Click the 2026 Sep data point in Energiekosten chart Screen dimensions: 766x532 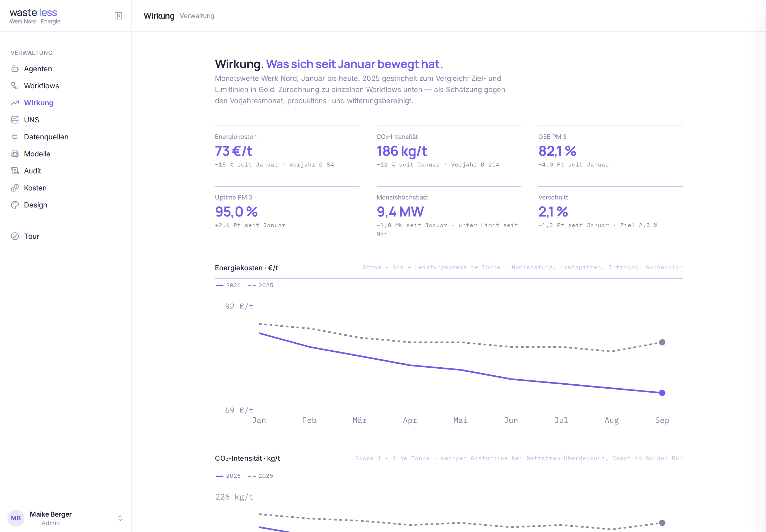(x=662, y=393)
